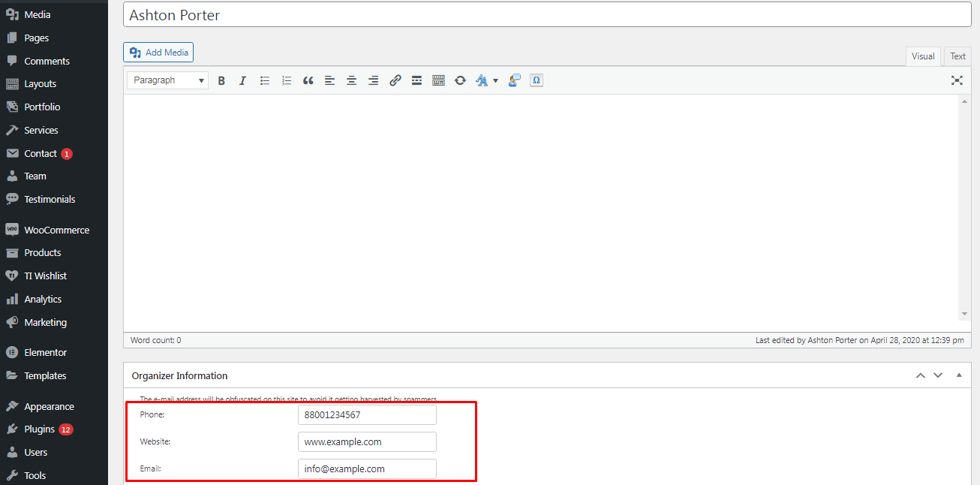Open Contact in the sidebar
The image size is (980, 485).
(54, 153)
